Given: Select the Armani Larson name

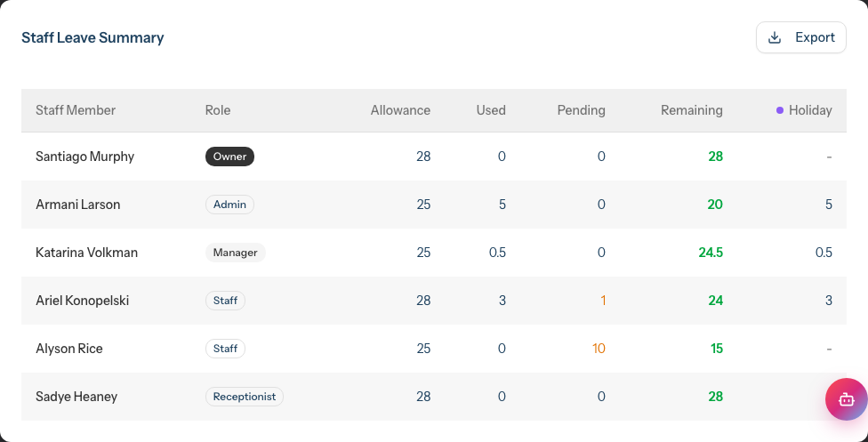Looking at the screenshot, I should point(77,205).
